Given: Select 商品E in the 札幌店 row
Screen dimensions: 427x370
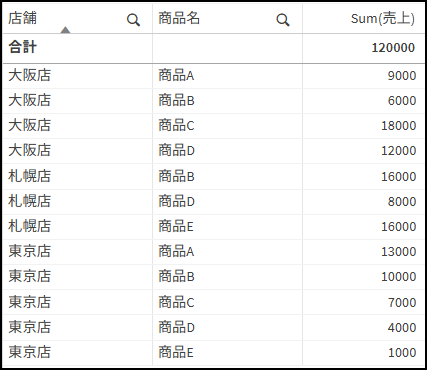Looking at the screenshot, I should 176,227.
